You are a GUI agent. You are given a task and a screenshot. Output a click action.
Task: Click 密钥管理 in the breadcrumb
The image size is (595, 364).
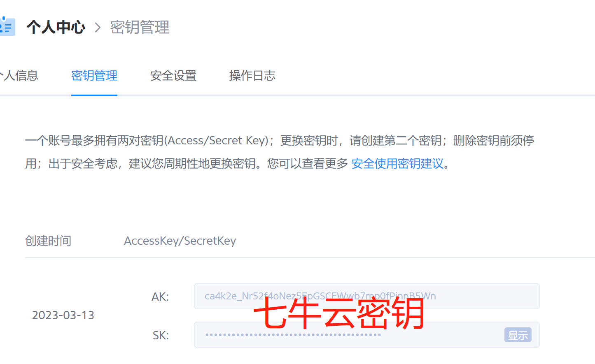click(x=140, y=28)
